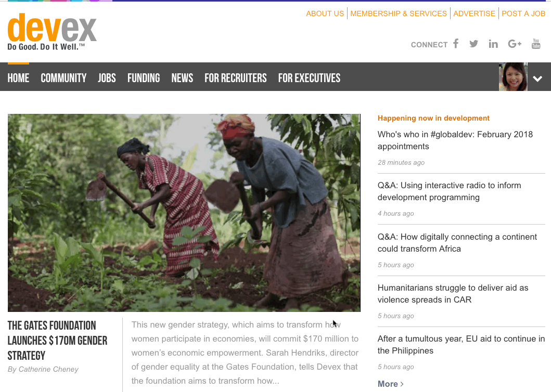Click the Devex logo
551x392 pixels.
52,32
